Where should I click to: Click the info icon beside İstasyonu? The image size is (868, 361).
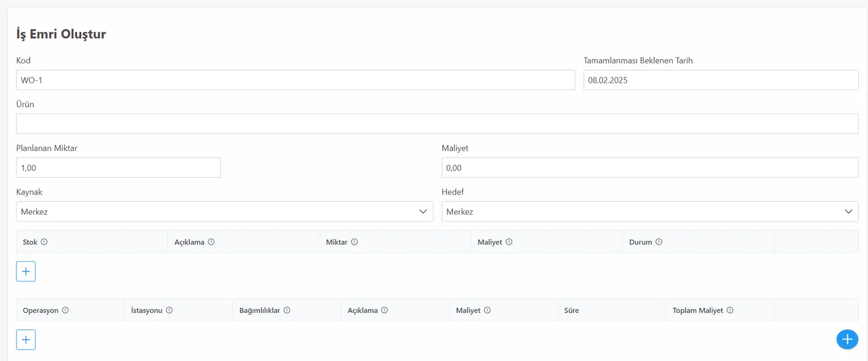pos(169,311)
